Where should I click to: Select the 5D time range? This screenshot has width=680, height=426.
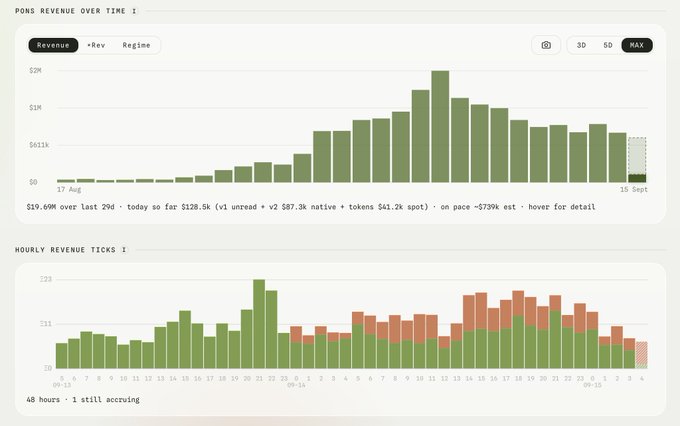[608, 45]
